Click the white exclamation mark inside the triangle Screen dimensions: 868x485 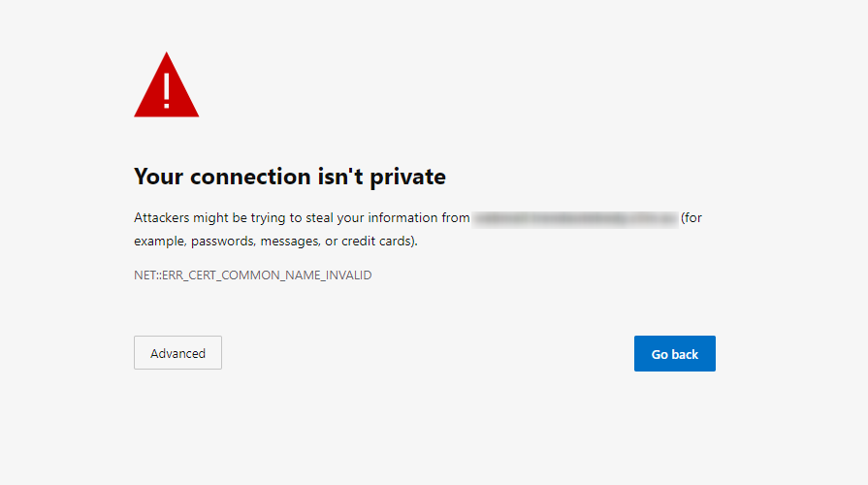[x=166, y=91]
